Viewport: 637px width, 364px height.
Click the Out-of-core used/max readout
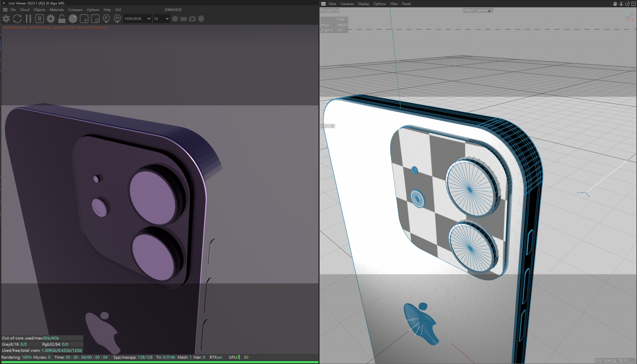click(31, 338)
